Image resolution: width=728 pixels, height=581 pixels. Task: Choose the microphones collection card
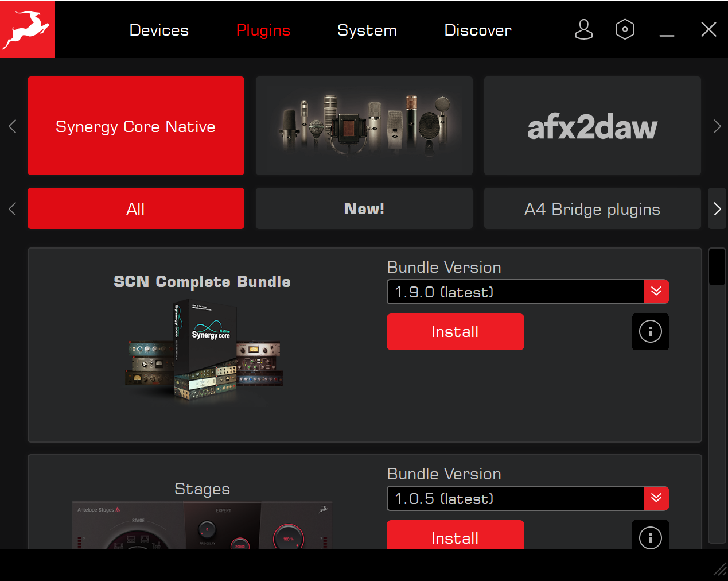pyautogui.click(x=364, y=126)
